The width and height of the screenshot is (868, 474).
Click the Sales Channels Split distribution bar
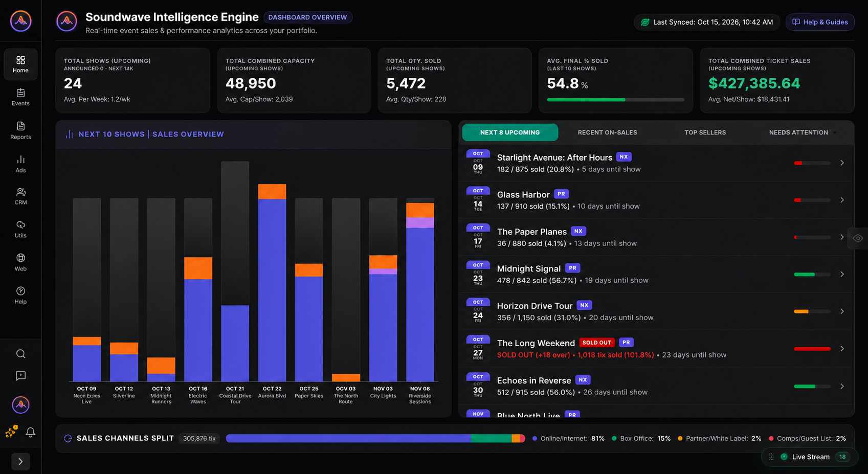[375, 438]
